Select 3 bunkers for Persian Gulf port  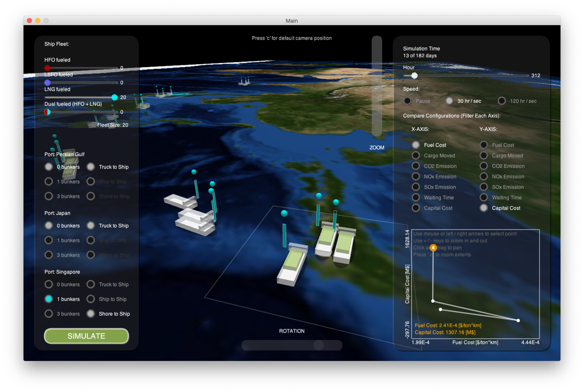49,196
